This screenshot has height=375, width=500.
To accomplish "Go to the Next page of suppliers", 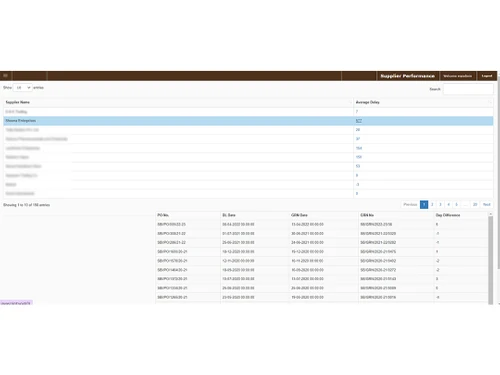I will [487, 204].
